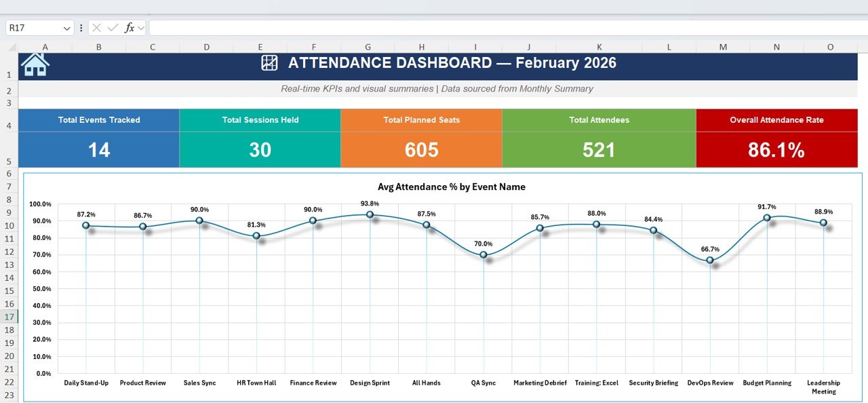Click the vertical ellipsis beside the Name Box
This screenshot has width=868, height=403.
coord(81,28)
